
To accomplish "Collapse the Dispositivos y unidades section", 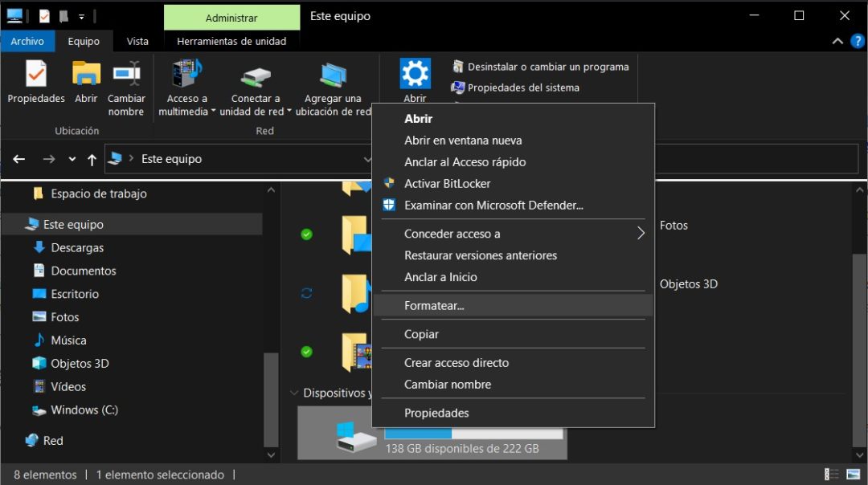I will [x=293, y=393].
